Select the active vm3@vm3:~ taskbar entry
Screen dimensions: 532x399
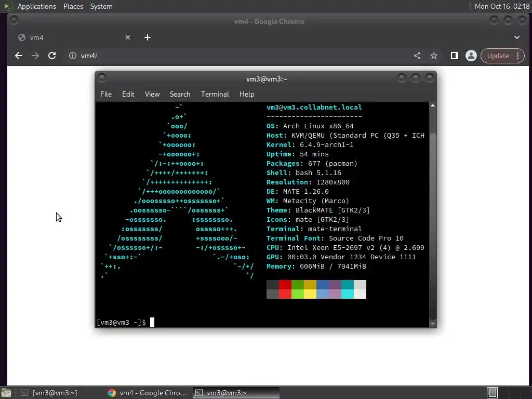coord(236,393)
